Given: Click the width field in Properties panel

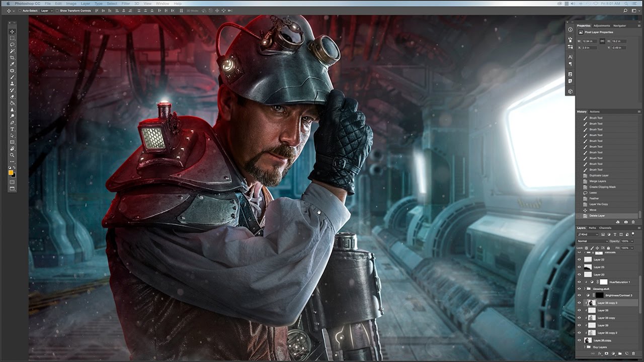Looking at the screenshot, I should click(590, 41).
